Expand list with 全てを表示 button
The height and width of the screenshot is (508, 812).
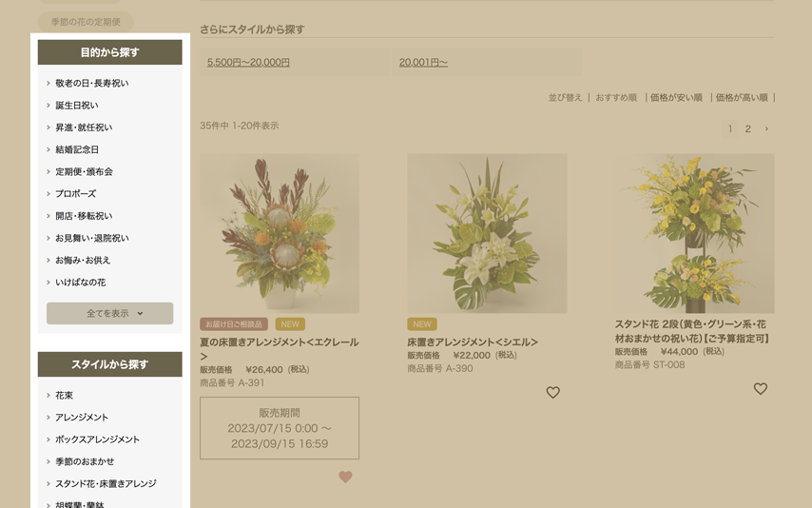[x=109, y=313]
